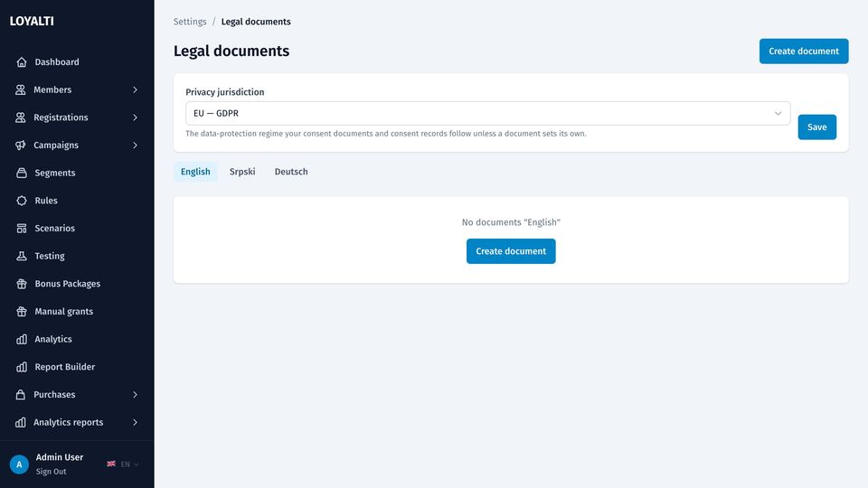Click the top-right Create document button
This screenshot has width=868, height=488.
click(804, 51)
